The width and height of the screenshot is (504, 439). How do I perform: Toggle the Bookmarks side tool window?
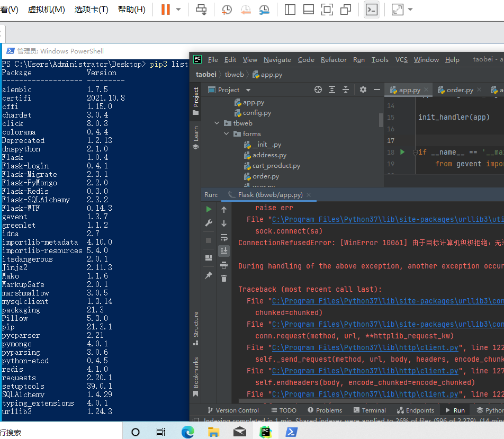tap(195, 377)
